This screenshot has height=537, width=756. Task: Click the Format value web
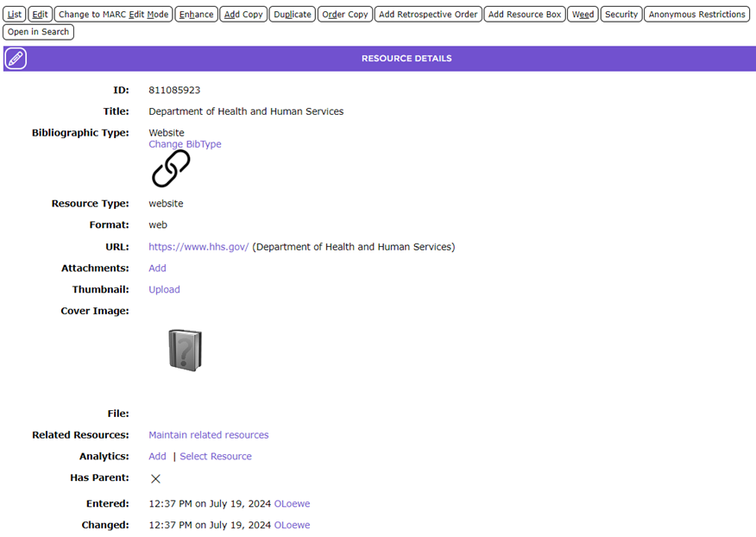(x=158, y=224)
